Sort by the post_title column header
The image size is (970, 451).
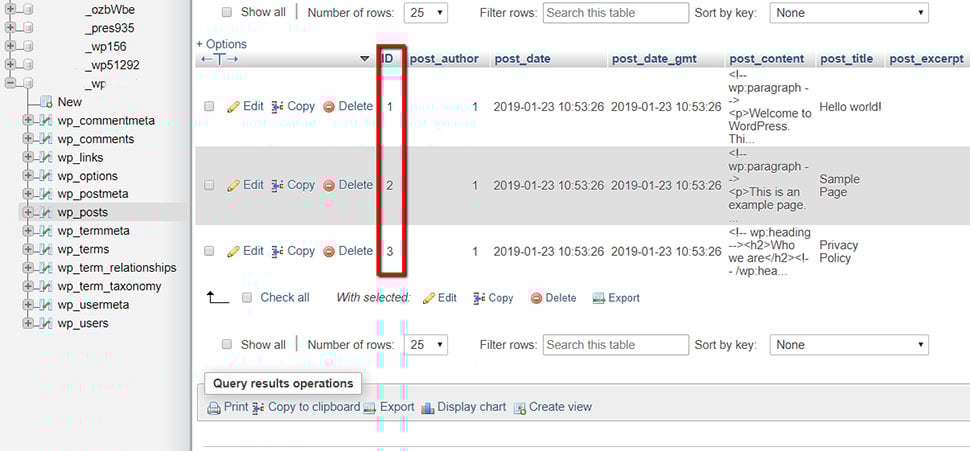846,59
